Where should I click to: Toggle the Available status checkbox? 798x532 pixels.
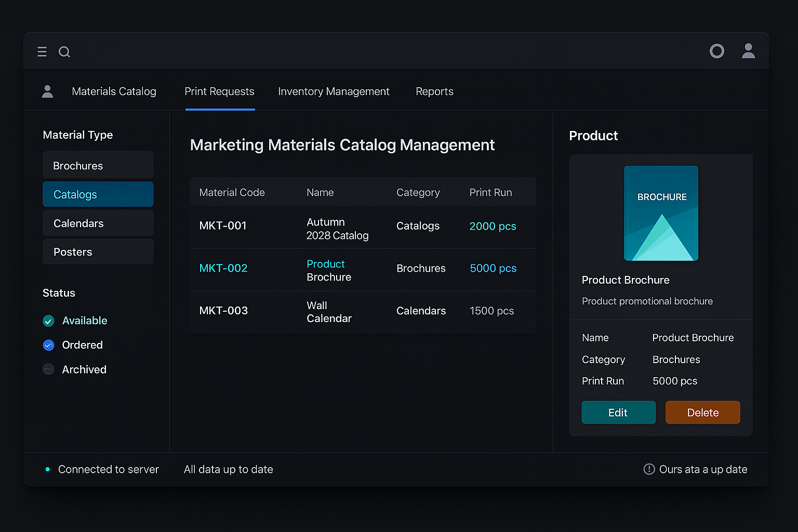48,321
